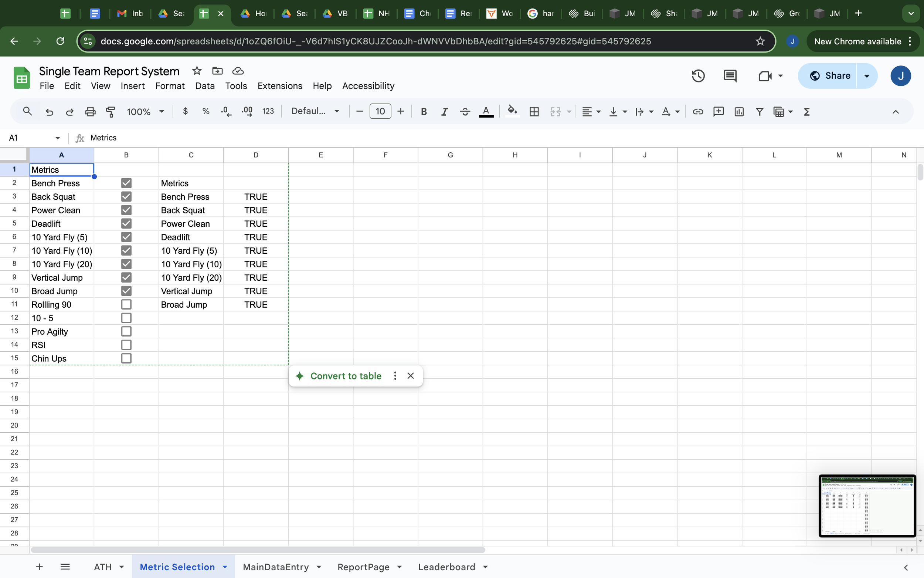Click the Create a filter icon
This screenshot has height=578, width=924.
[760, 112]
